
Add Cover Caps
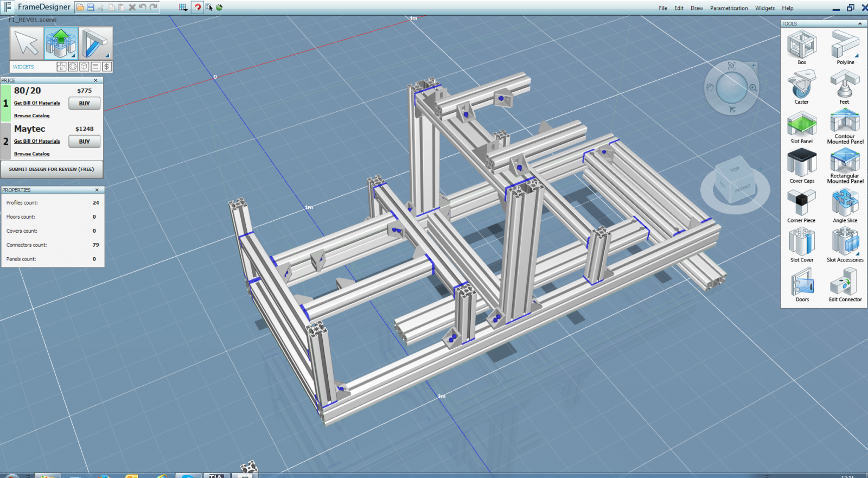pos(802,166)
